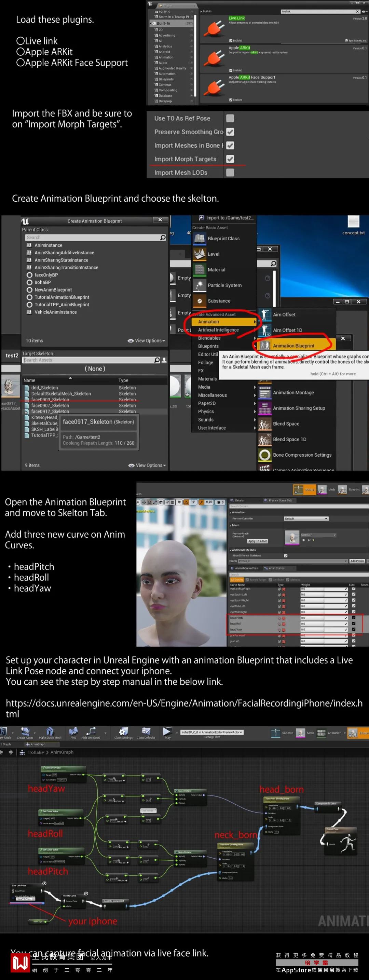
Task: Click the Target Skeleton Search Assets field
Action: [88, 360]
